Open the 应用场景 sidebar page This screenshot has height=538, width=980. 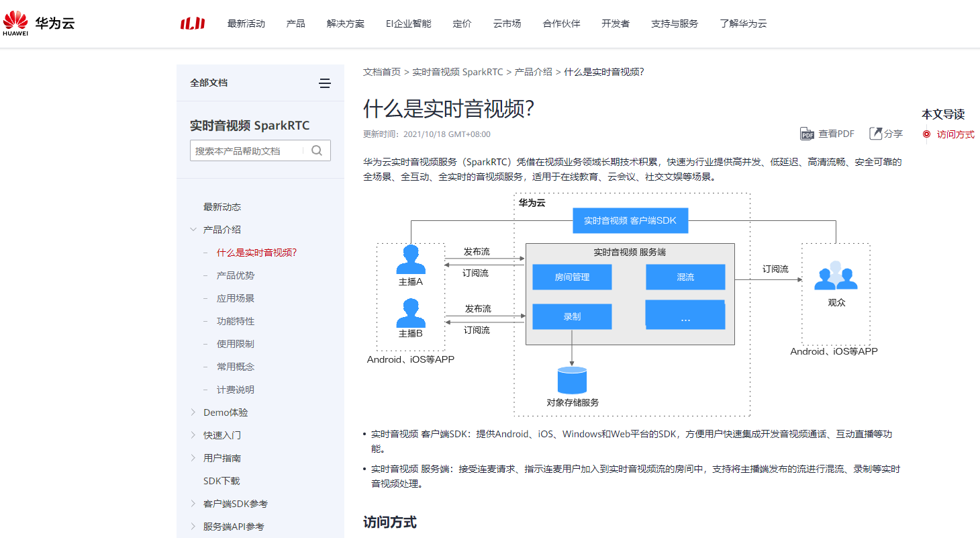(x=236, y=298)
